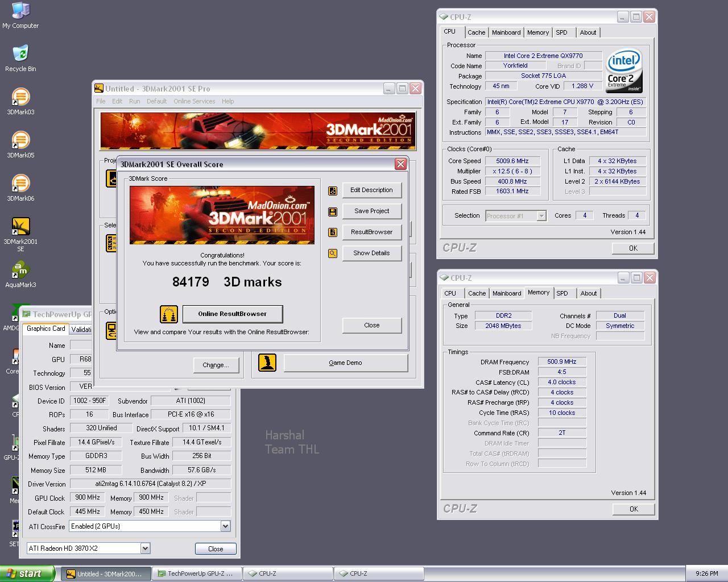Expand the ATI Radeon HD 3870 X2 dropdown
The width and height of the screenshot is (728, 582).
coord(145,548)
